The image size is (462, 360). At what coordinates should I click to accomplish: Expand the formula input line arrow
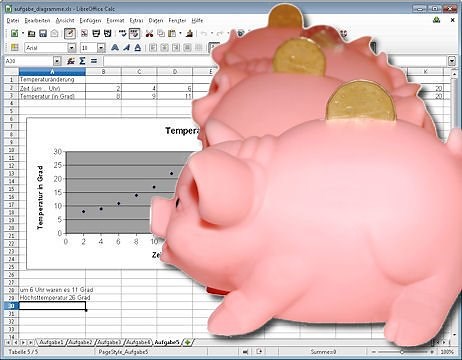coord(452,61)
